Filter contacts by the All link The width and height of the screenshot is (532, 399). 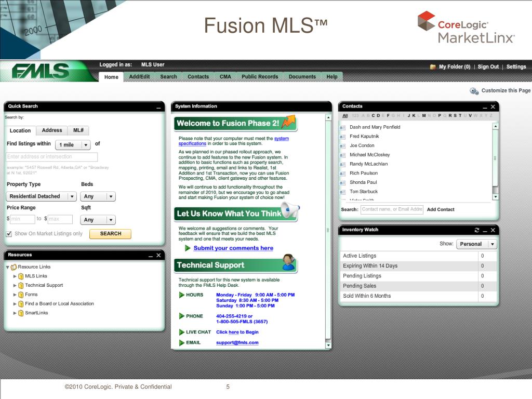click(x=345, y=116)
